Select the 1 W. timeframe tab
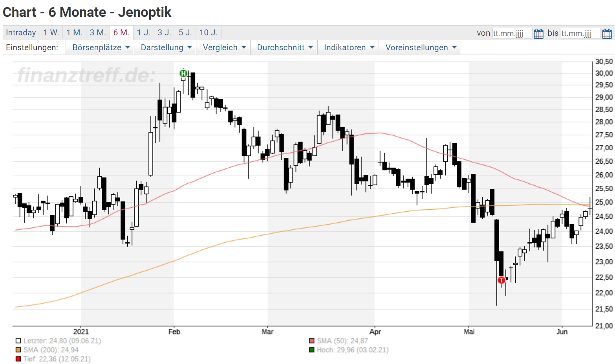Screen dimensions: 615x364 (x=51, y=33)
